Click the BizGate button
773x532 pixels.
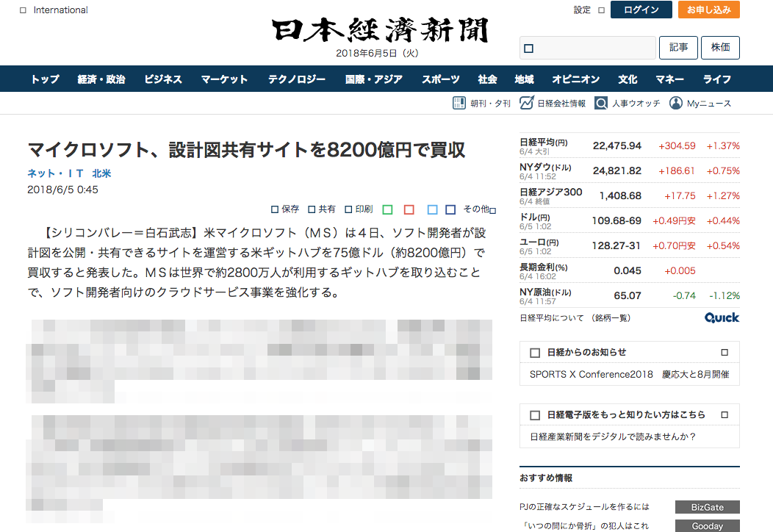point(708,507)
